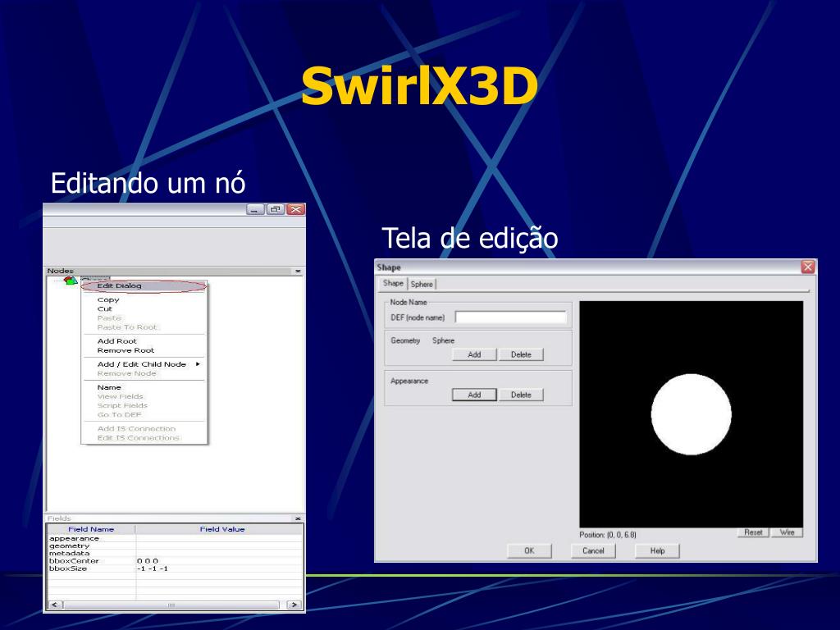This screenshot has height=630, width=840.
Task: Open Help in the Shape dialog
Action: 657,550
